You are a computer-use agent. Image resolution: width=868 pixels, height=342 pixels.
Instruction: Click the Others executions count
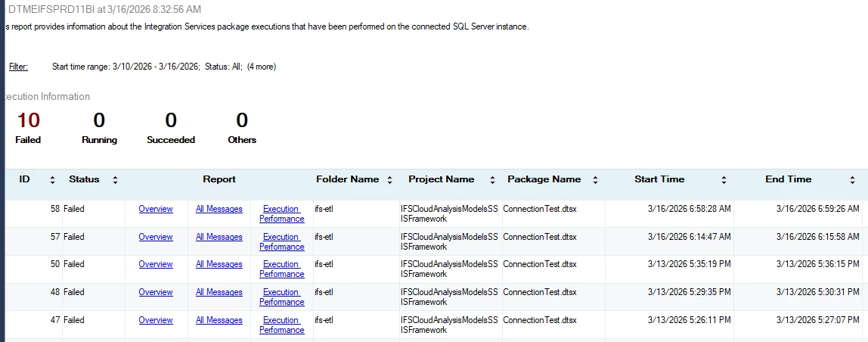[x=242, y=120]
